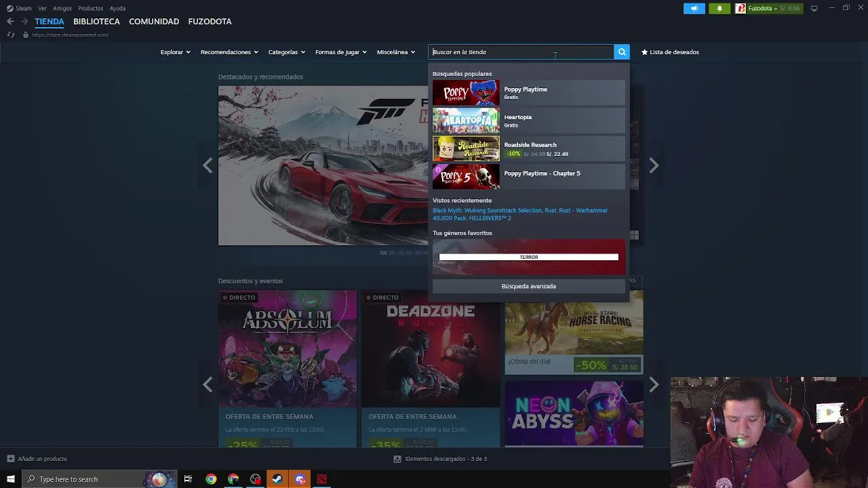This screenshot has width=868, height=488.
Task: Open the Neon Abyss card
Action: coord(574,413)
